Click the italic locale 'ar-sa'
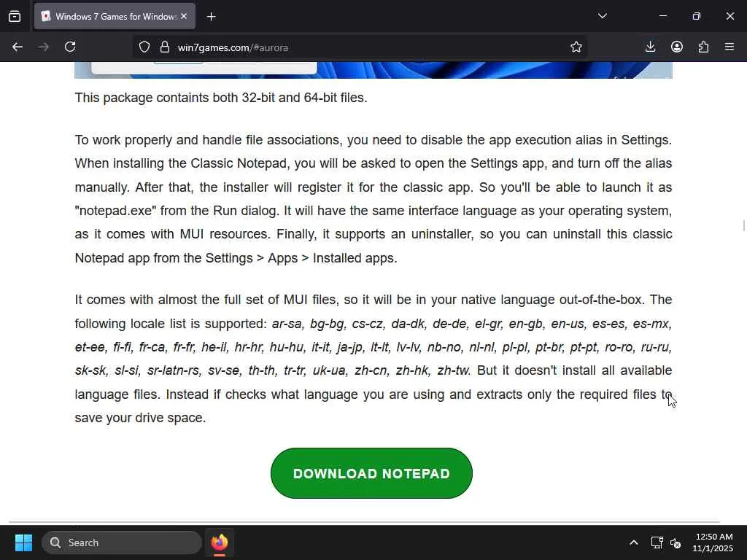 pyautogui.click(x=287, y=324)
